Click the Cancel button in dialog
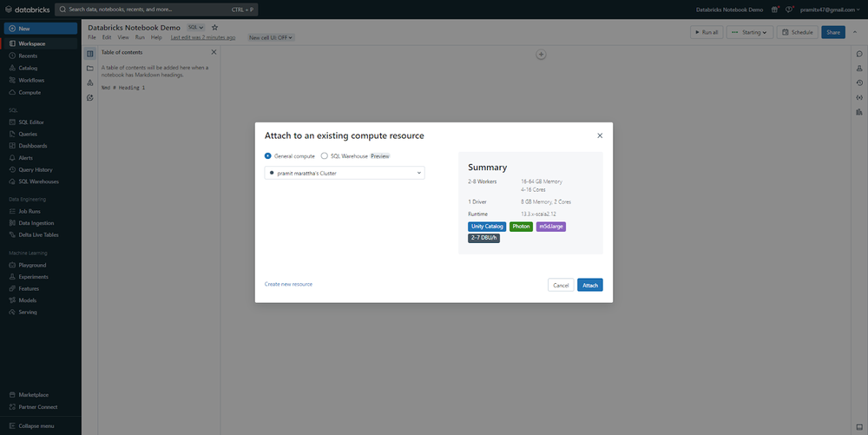Screen dimensions: 868x435 pyautogui.click(x=561, y=285)
